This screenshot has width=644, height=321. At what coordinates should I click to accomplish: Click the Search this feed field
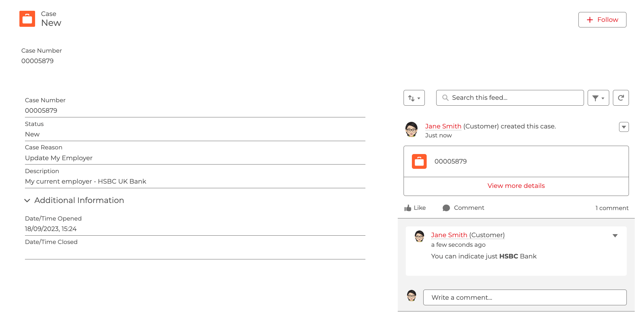point(510,98)
